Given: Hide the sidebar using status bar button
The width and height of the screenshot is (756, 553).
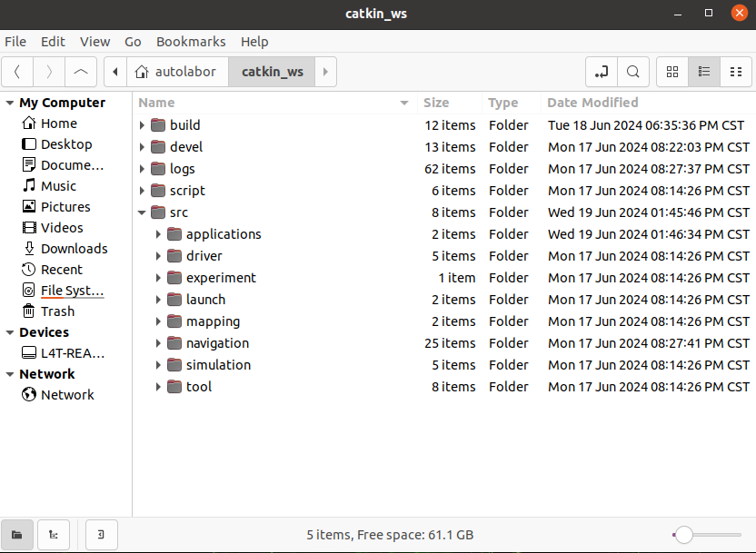Looking at the screenshot, I should click(101, 535).
